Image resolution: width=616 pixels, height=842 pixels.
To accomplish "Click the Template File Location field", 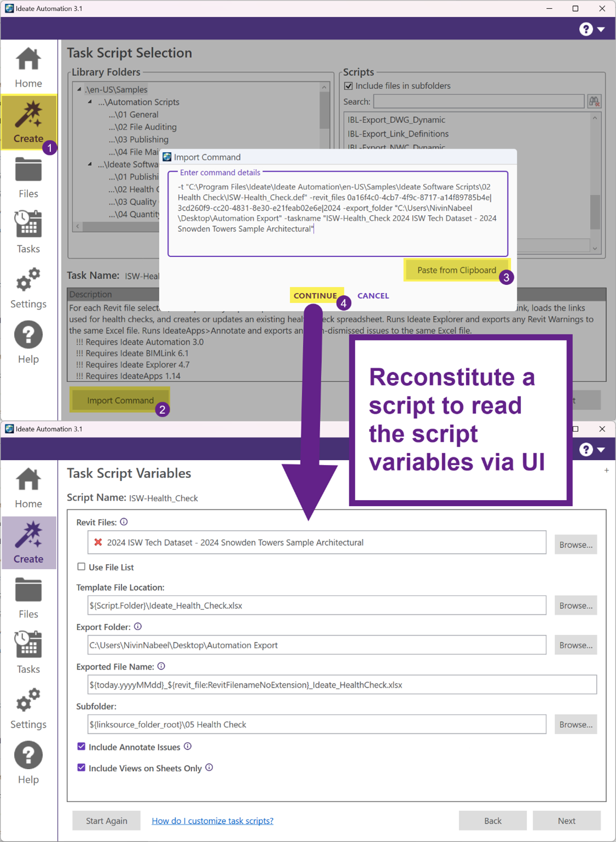I will 317,605.
